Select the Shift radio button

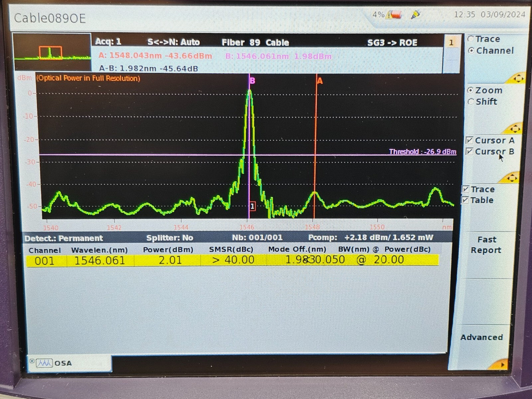[x=471, y=102]
